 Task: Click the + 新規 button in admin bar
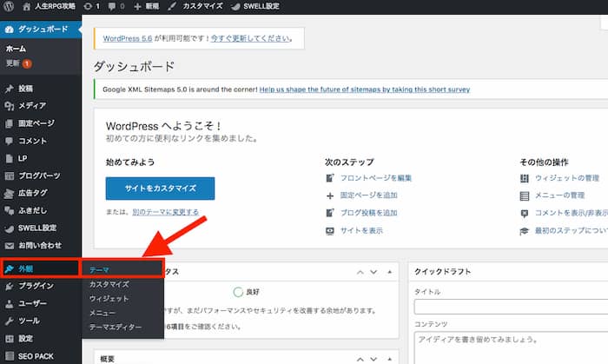pos(146,6)
